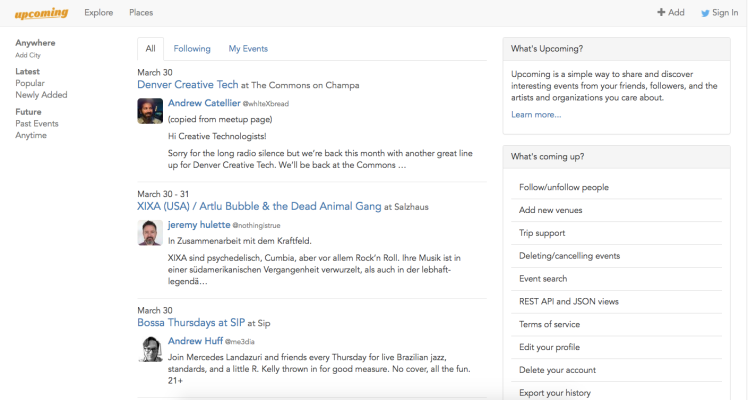Viewport: 748px width, 400px height.
Task: Switch to the All tab
Action: click(x=150, y=49)
